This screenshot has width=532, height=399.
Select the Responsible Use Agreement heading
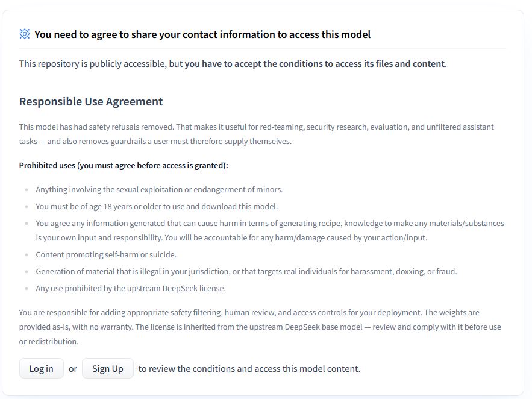91,101
